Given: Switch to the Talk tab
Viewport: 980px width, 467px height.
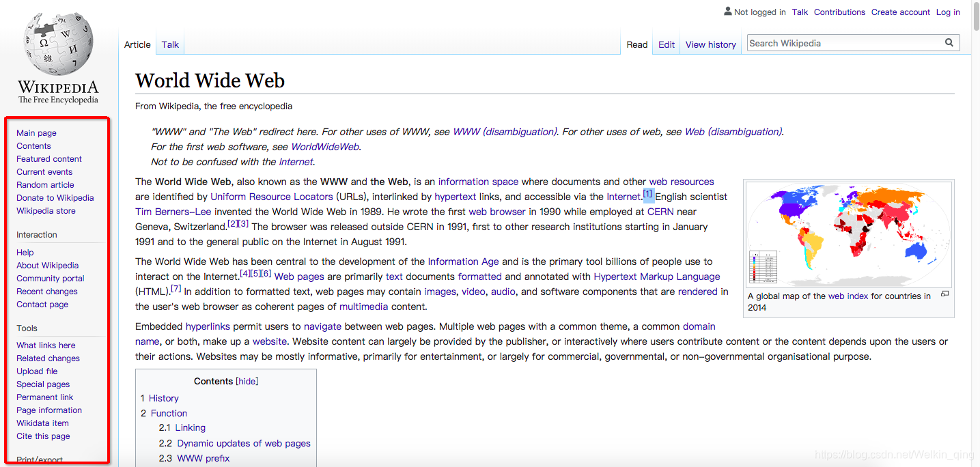Looking at the screenshot, I should [x=169, y=44].
